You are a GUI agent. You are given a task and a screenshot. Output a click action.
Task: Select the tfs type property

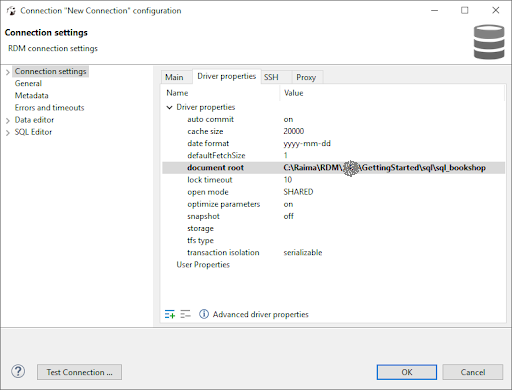[200, 240]
